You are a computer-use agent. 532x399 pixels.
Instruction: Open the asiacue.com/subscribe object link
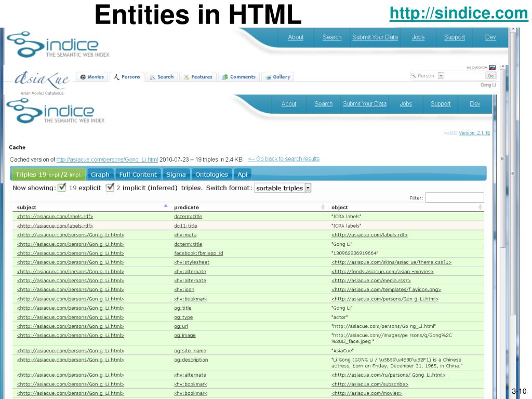tap(370, 384)
